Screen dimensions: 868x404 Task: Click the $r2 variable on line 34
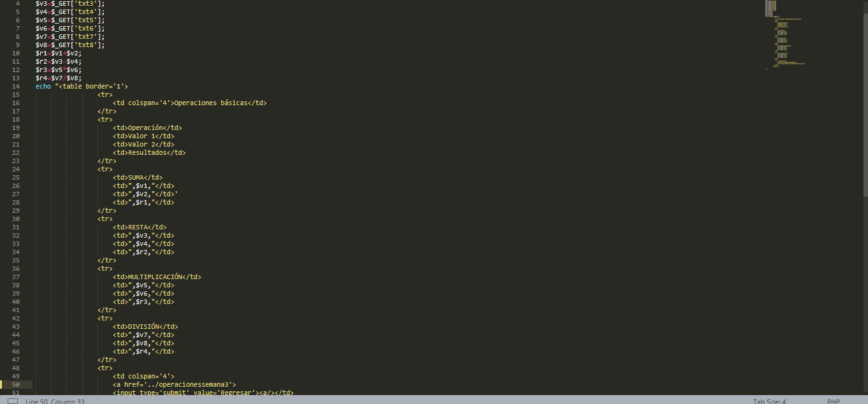(x=141, y=252)
